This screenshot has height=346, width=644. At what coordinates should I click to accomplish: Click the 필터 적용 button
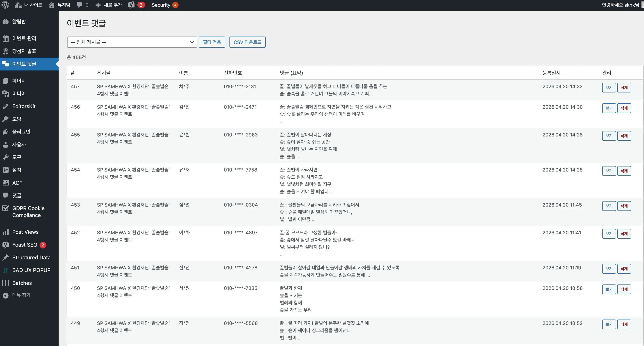coord(212,42)
